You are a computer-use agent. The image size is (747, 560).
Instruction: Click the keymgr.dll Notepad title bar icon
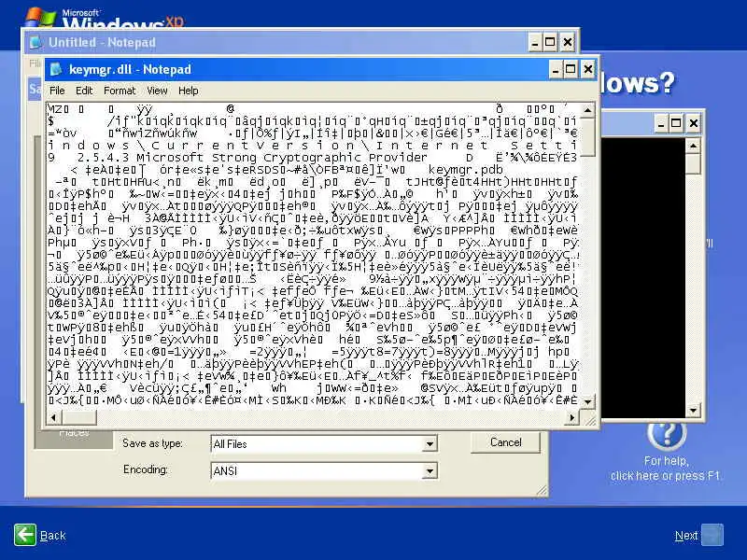point(56,69)
